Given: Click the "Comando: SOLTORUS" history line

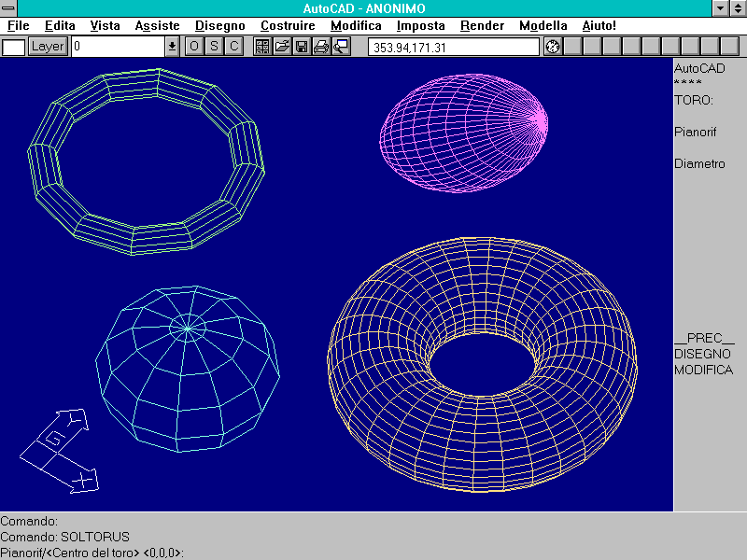Looking at the screenshot, I should tap(64, 538).
